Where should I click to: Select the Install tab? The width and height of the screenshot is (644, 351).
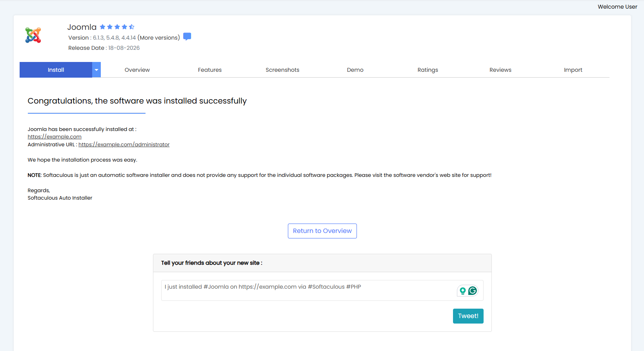pos(56,70)
